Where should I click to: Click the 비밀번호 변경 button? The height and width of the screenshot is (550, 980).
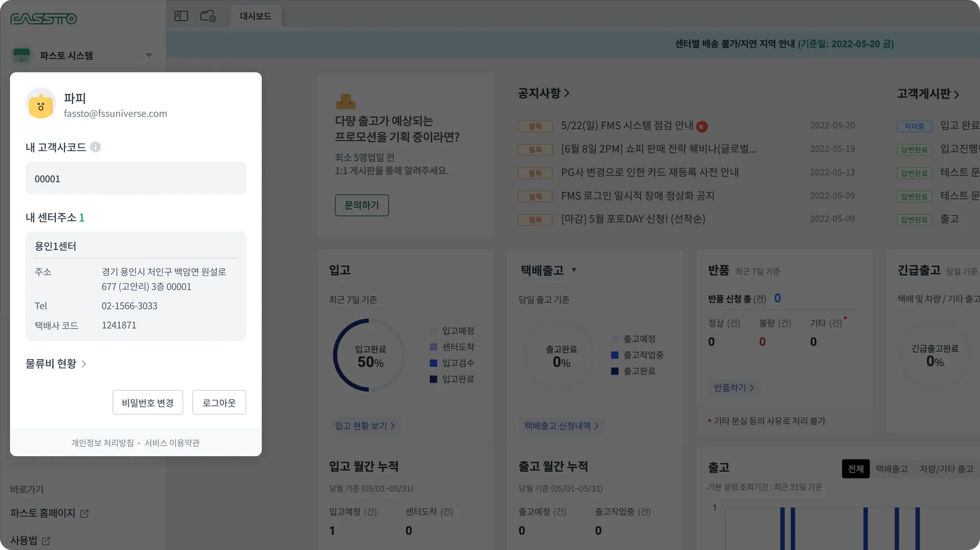[x=147, y=403]
